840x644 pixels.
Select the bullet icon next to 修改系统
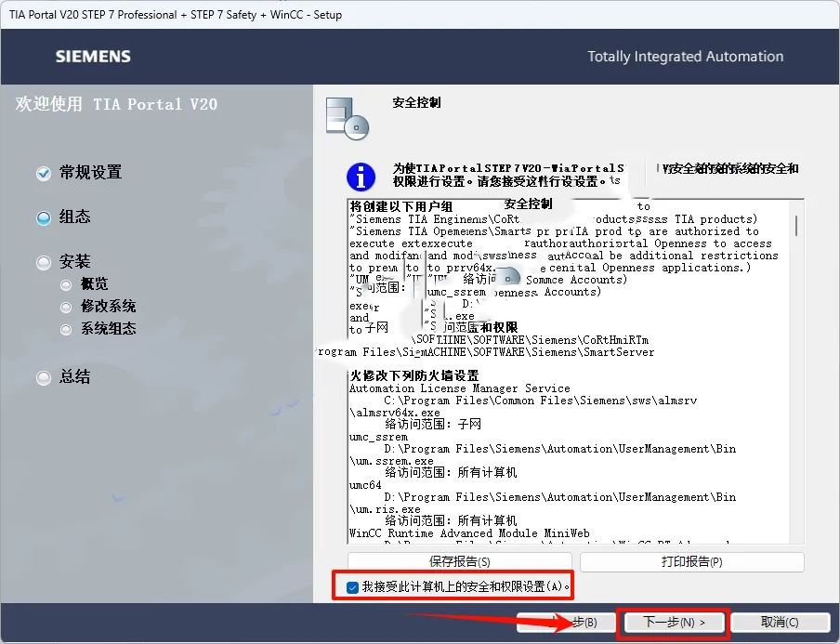tap(66, 307)
